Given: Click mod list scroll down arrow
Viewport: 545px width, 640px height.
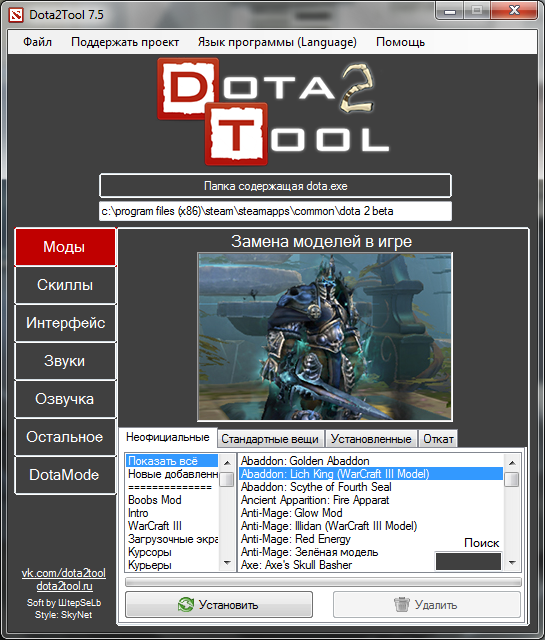Looking at the screenshot, I should click(512, 563).
